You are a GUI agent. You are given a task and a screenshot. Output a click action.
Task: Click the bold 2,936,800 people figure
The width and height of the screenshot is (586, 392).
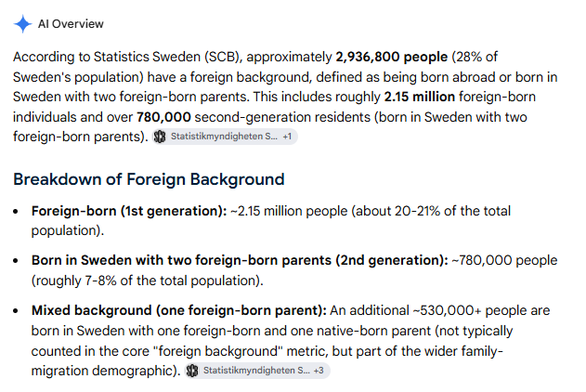pyautogui.click(x=391, y=57)
